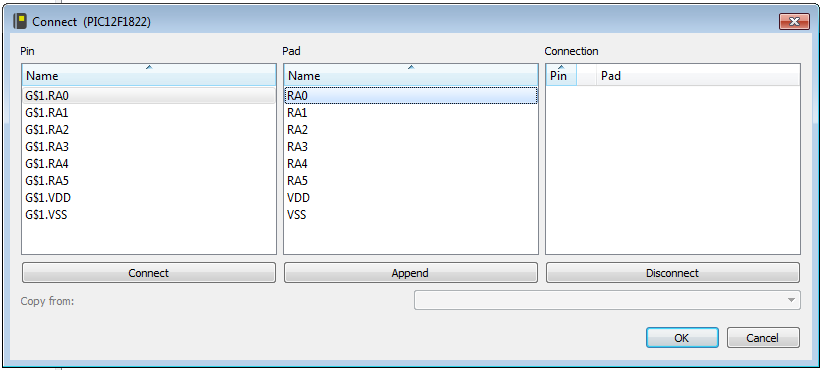Select pin G$1.RA2
The image size is (822, 370).
149,130
